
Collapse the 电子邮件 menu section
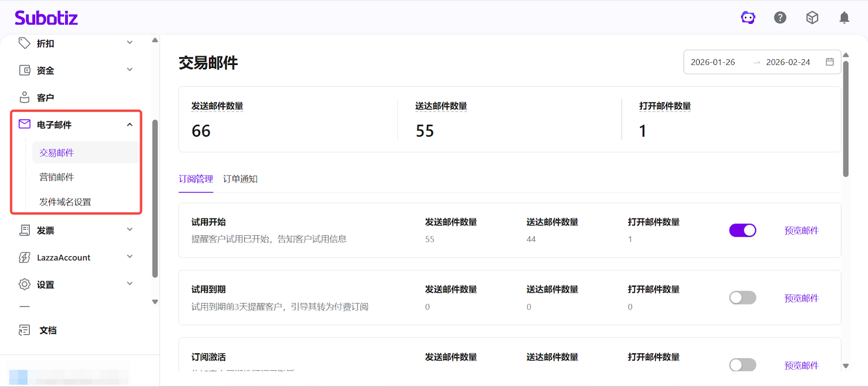point(130,125)
